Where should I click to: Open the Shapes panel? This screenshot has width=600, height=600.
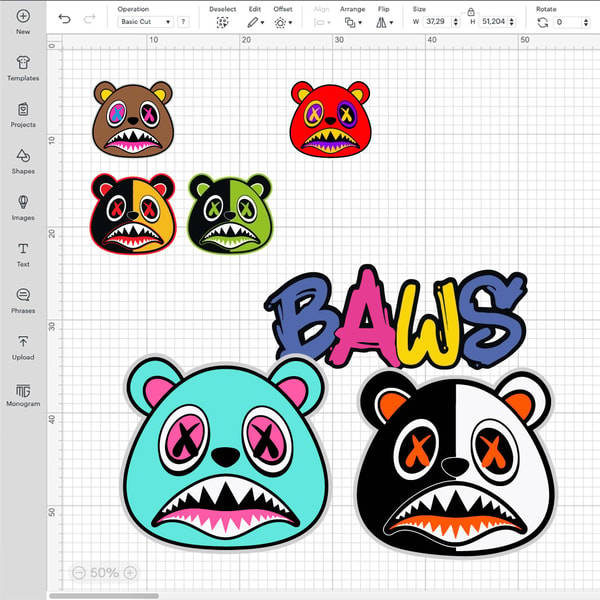pos(23,161)
